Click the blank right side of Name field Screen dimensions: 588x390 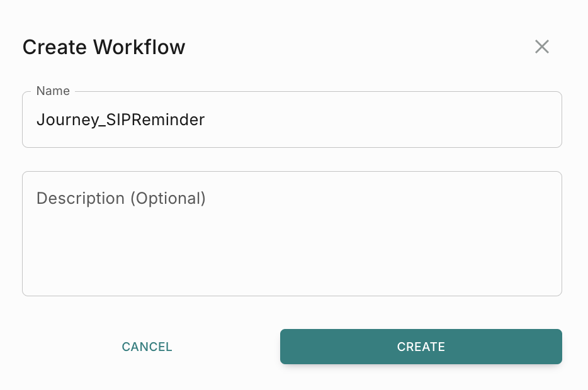441,120
